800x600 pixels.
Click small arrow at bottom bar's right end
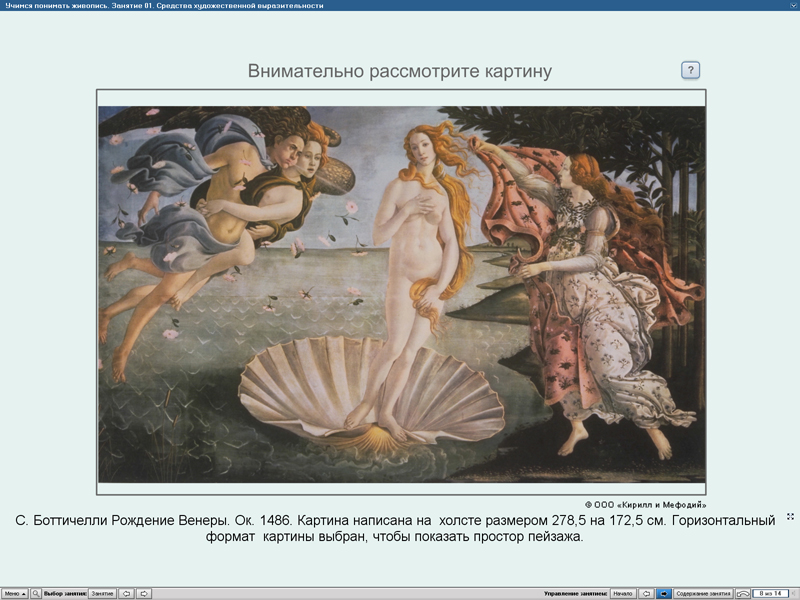[794, 593]
